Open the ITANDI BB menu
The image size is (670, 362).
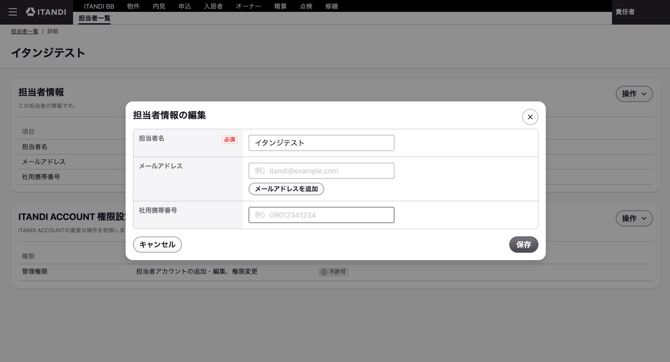[x=99, y=6]
